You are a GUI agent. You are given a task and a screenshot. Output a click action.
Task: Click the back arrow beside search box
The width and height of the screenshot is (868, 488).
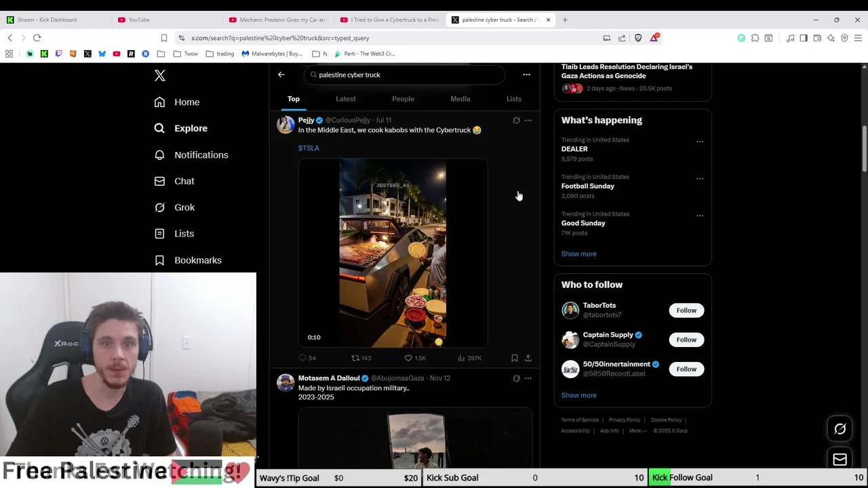[x=281, y=75]
